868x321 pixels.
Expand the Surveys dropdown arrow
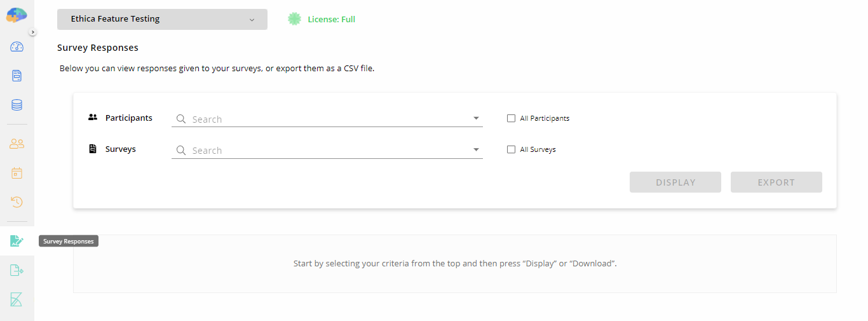(x=476, y=149)
